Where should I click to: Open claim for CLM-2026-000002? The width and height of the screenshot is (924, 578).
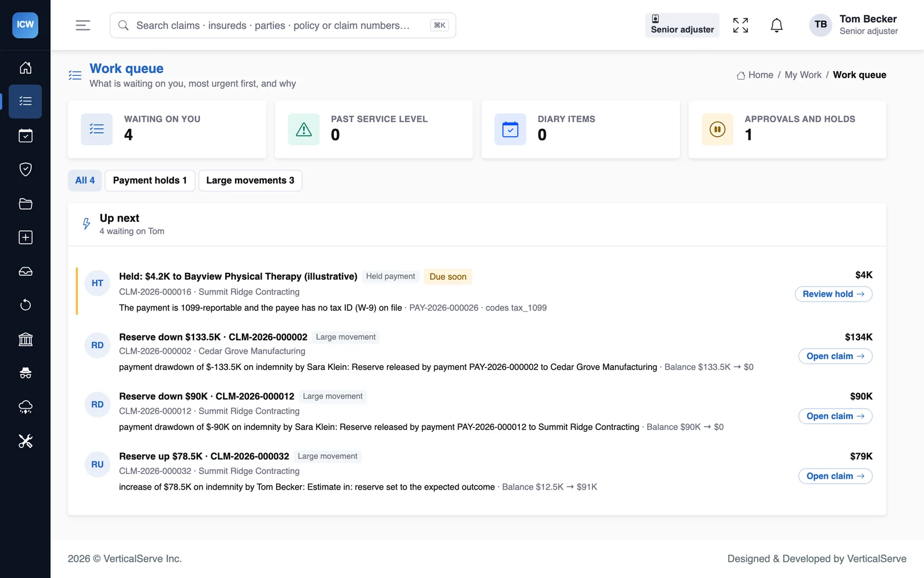point(835,356)
